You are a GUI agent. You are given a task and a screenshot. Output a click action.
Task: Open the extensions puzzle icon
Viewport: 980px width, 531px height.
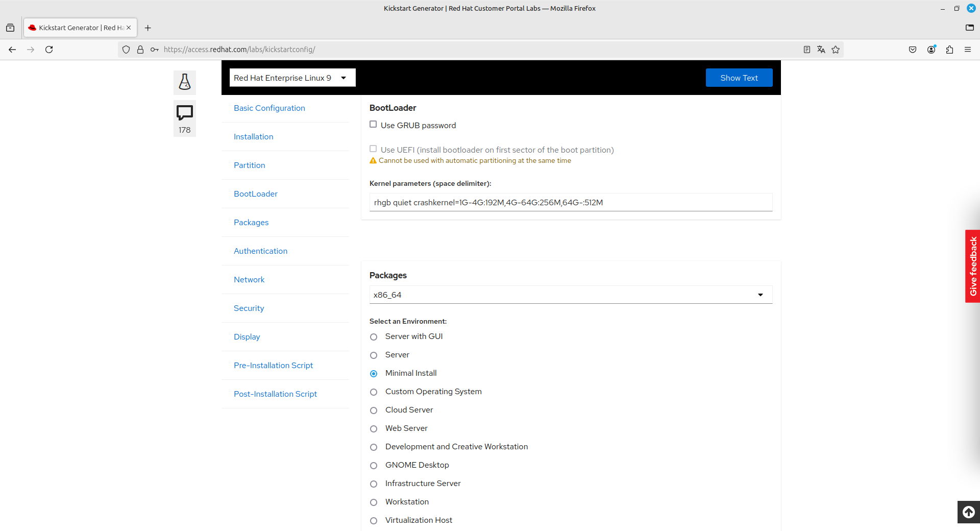[x=949, y=50]
